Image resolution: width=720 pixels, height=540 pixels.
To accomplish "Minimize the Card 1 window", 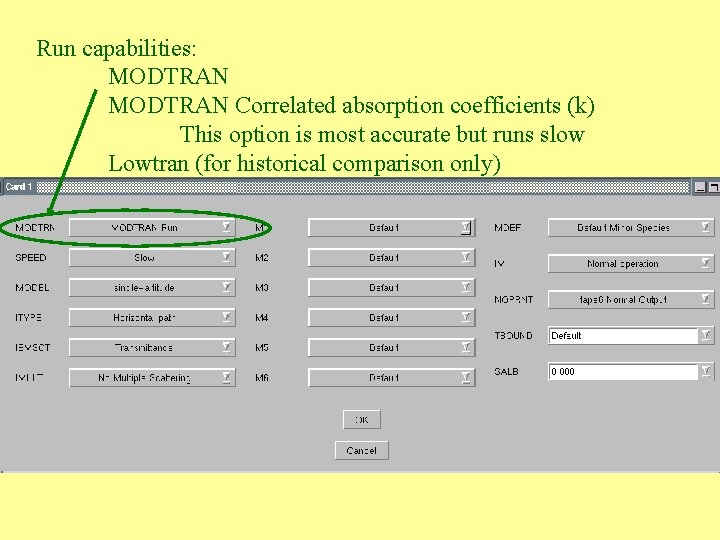I will (x=700, y=187).
